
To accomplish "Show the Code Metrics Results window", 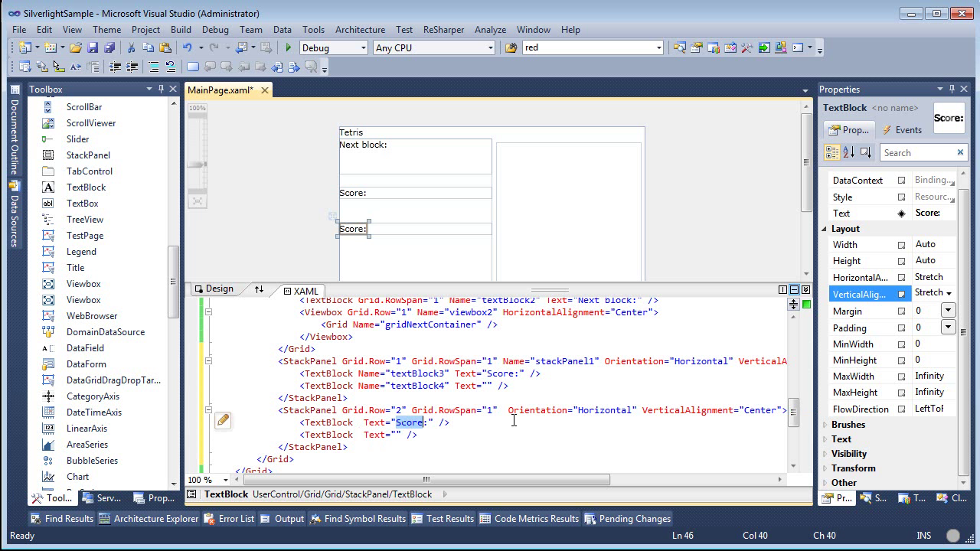I will 530,518.
